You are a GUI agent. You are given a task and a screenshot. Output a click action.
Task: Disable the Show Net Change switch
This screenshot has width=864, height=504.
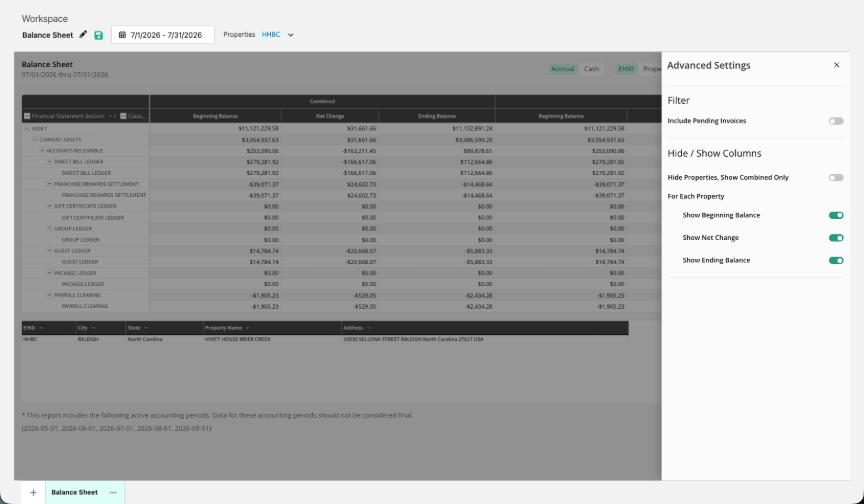click(x=836, y=238)
